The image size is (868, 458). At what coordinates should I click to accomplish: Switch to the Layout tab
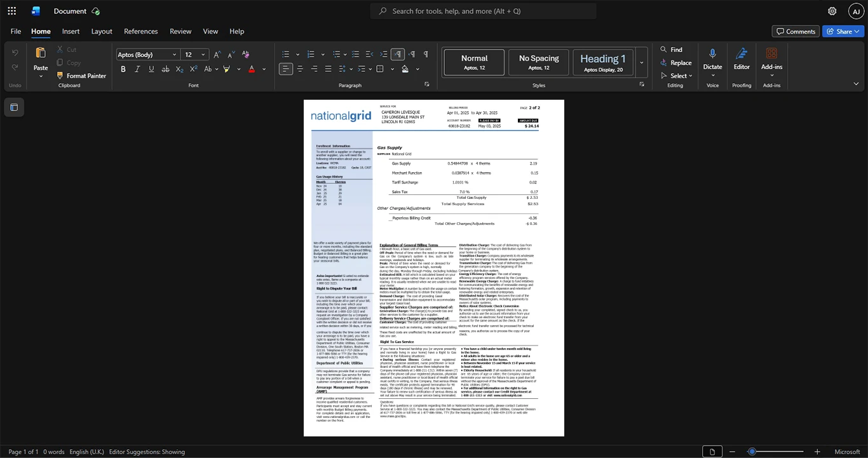tap(102, 31)
